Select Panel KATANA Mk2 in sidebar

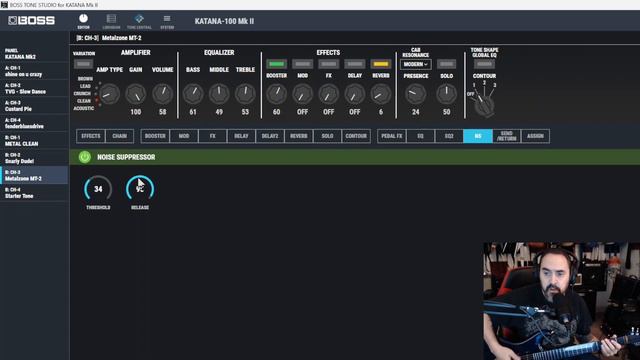click(34, 53)
